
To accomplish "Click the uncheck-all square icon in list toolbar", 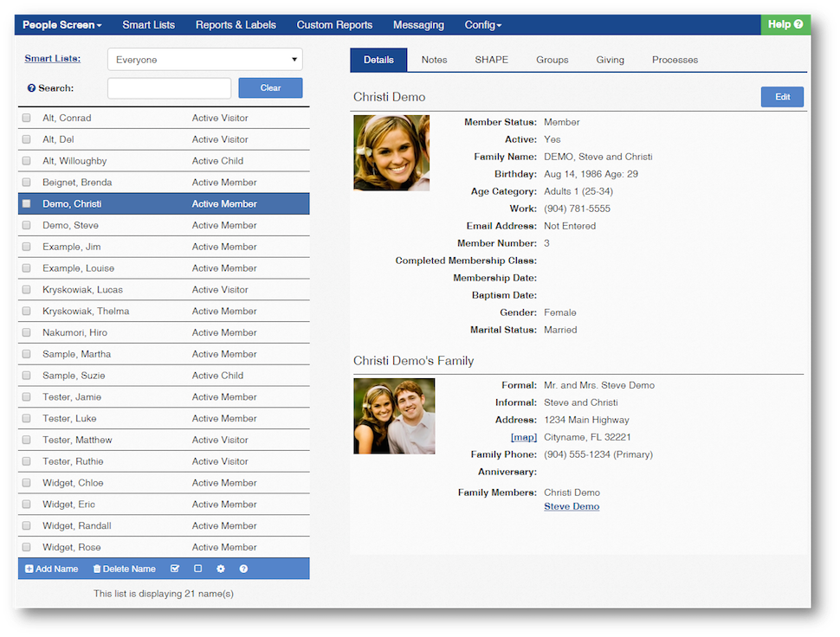I will tap(197, 569).
